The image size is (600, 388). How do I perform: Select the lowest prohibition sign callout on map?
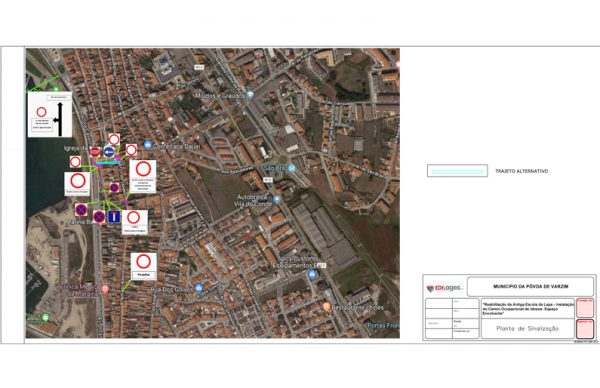tap(144, 266)
